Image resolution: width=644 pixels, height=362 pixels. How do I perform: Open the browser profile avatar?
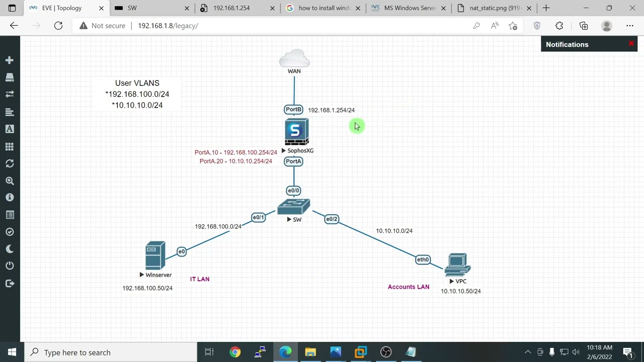coord(607,26)
